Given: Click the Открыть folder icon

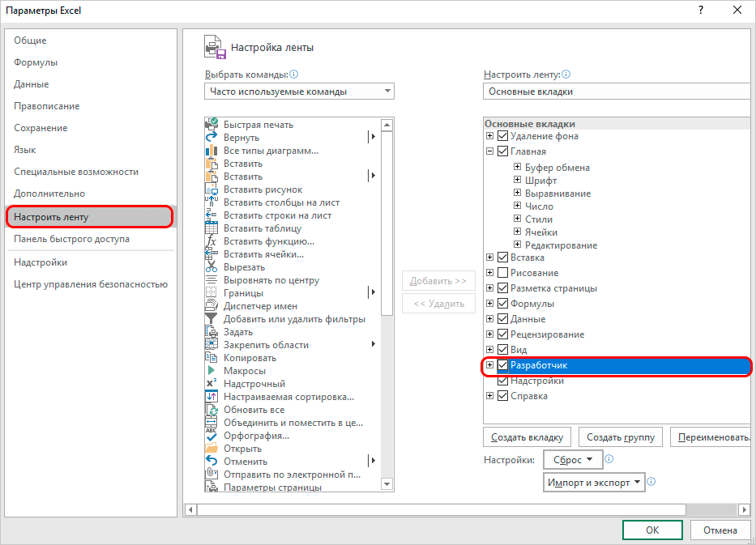Looking at the screenshot, I should click(x=211, y=448).
